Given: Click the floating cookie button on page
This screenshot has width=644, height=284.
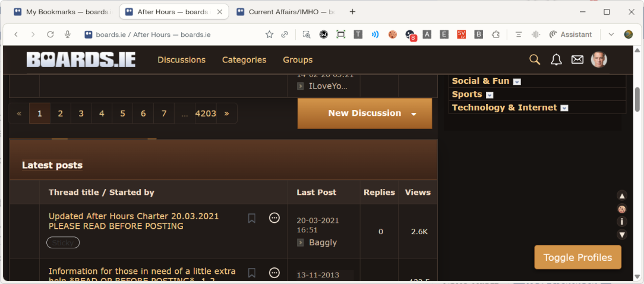Looking at the screenshot, I should tap(622, 209).
